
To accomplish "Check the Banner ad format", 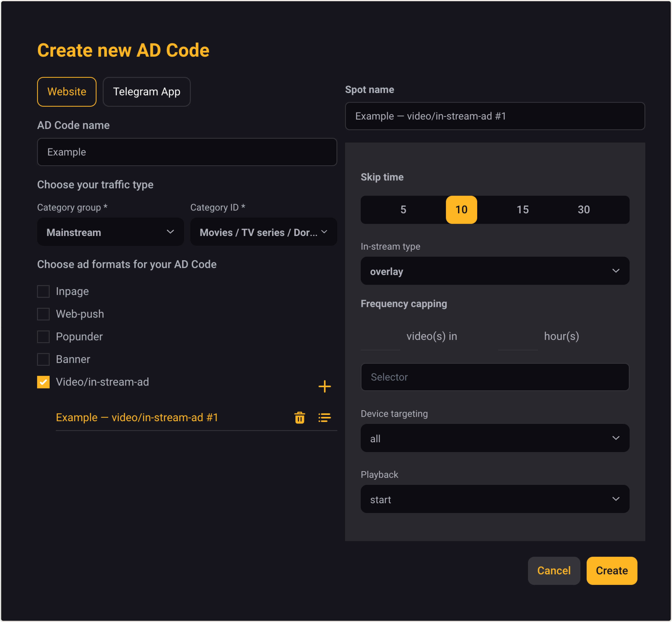I will (x=43, y=359).
